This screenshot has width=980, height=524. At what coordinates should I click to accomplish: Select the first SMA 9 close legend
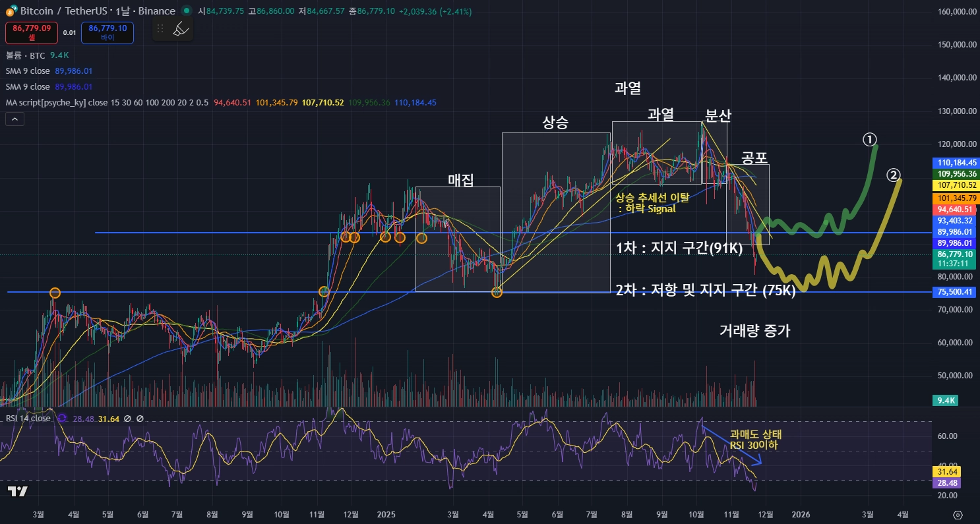tap(28, 71)
